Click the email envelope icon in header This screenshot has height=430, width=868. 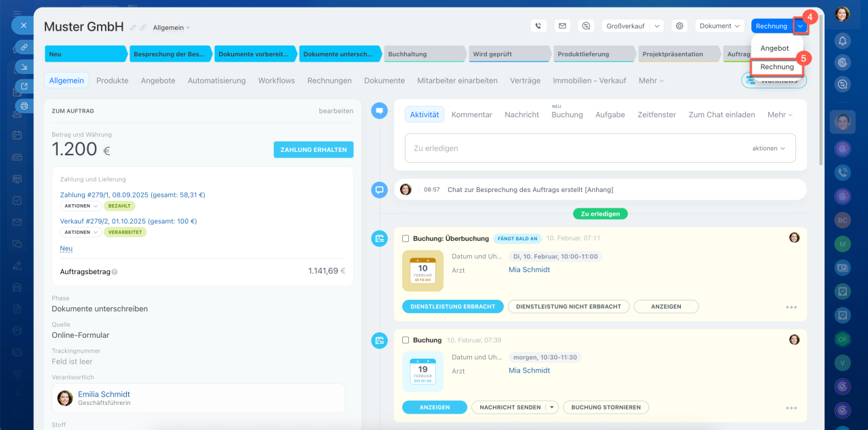[562, 26]
